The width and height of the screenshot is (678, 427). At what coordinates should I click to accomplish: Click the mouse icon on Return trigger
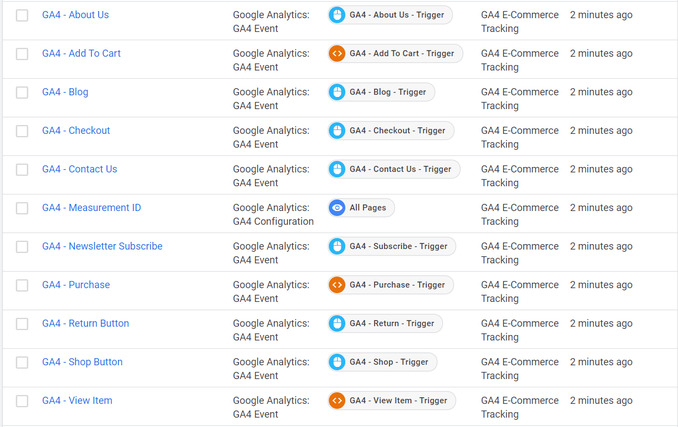[x=337, y=323]
